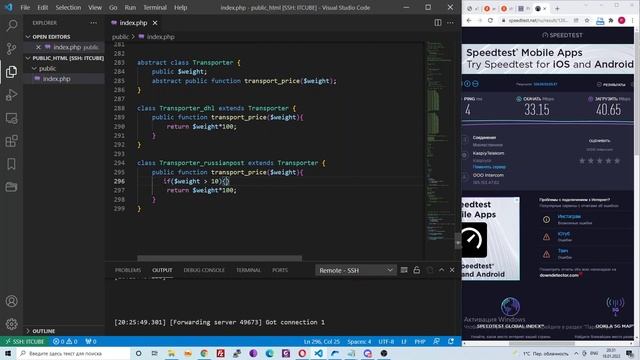Open the Run and Debug view

point(11,95)
